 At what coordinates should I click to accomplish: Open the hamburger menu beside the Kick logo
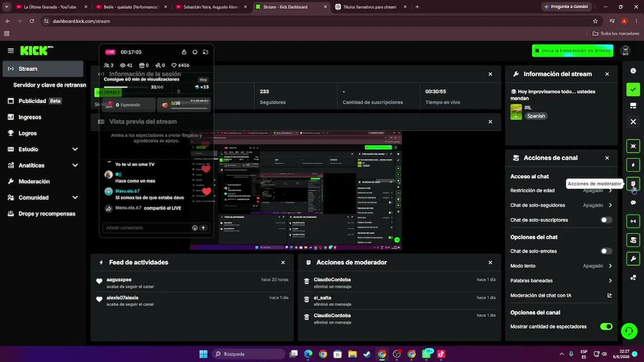pos(11,51)
